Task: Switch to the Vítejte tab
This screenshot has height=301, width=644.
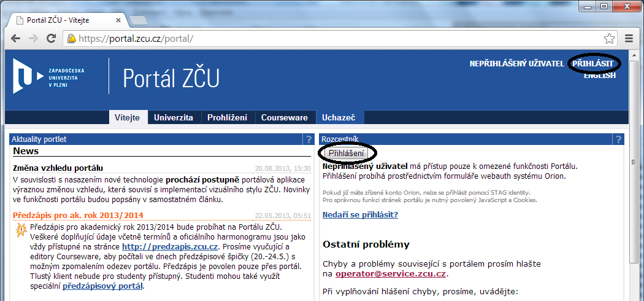Action: point(128,117)
